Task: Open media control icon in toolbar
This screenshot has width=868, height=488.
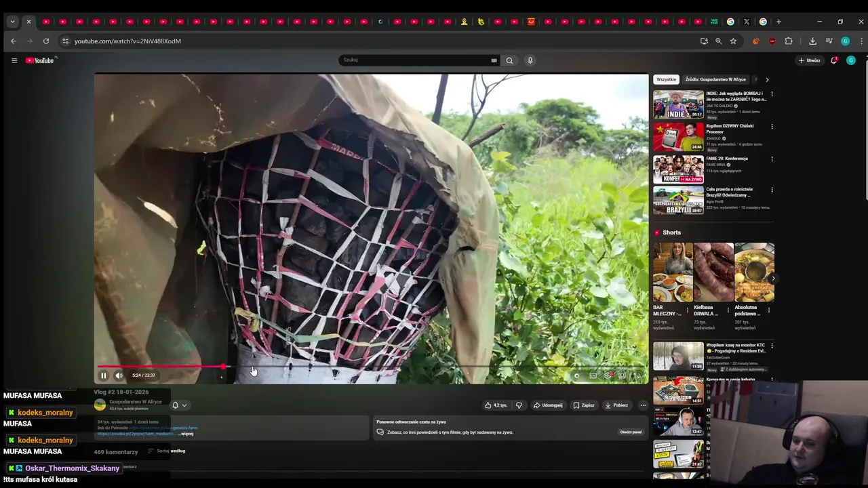Action: tap(829, 41)
